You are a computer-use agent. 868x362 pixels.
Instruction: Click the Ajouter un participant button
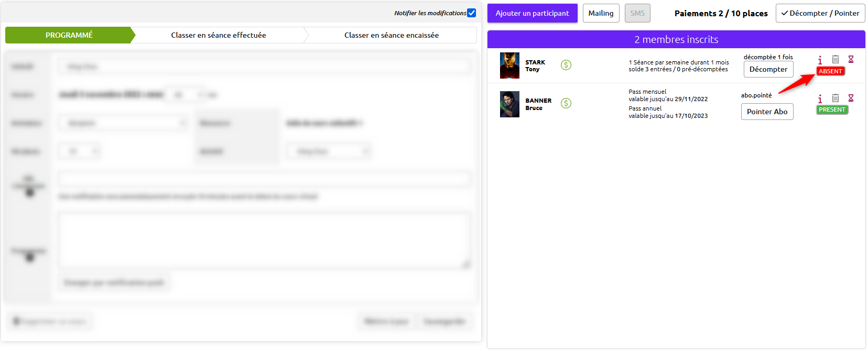coord(532,13)
